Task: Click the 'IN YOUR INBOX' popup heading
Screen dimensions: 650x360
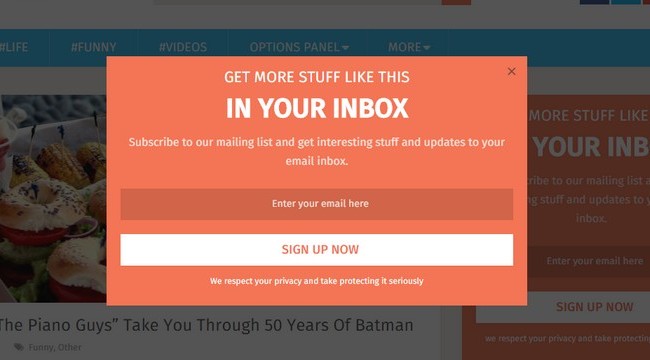Action: [x=317, y=109]
